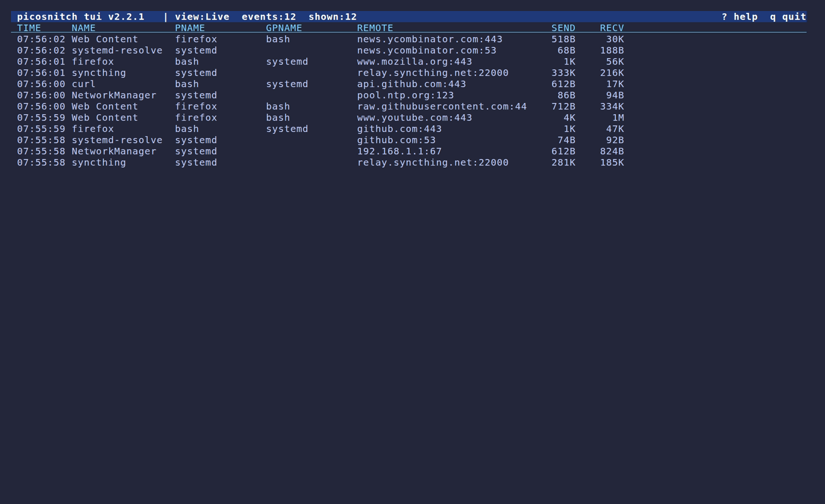Click systemd grandparent in the curl row

tap(287, 84)
